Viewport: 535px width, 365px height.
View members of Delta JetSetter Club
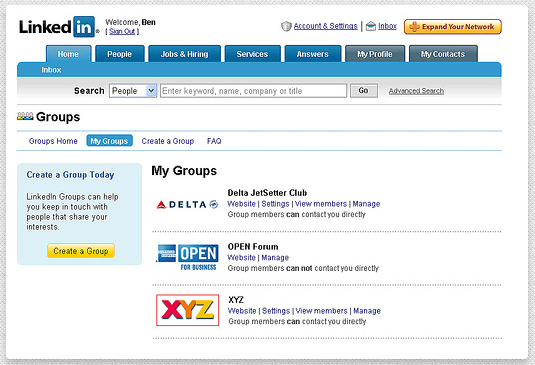321,204
